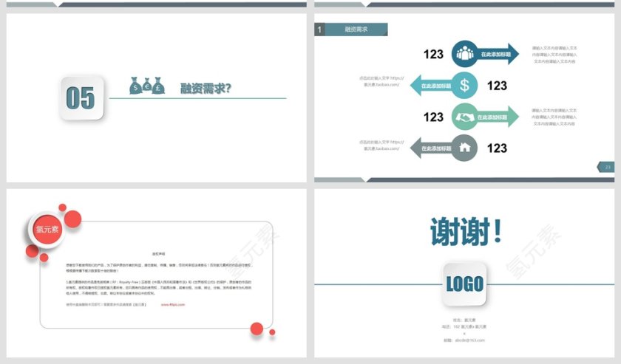Click the house circle icon
621x364 pixels.
click(x=464, y=148)
